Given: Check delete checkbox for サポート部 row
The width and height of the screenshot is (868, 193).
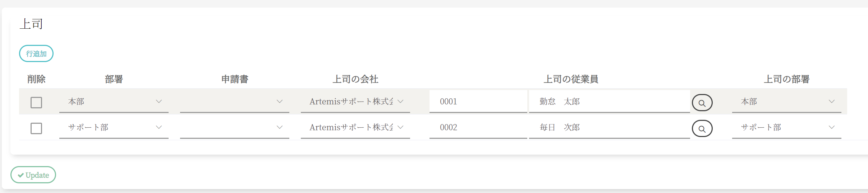Looking at the screenshot, I should [x=36, y=128].
